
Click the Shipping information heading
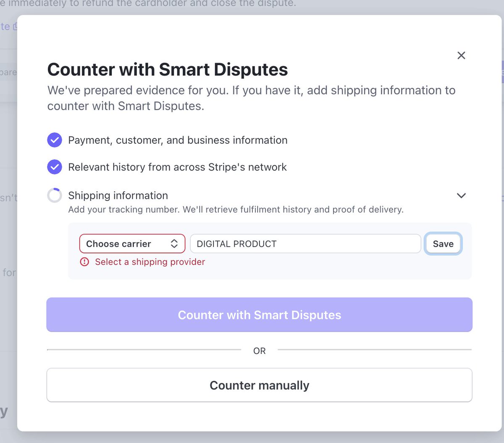[x=118, y=195]
